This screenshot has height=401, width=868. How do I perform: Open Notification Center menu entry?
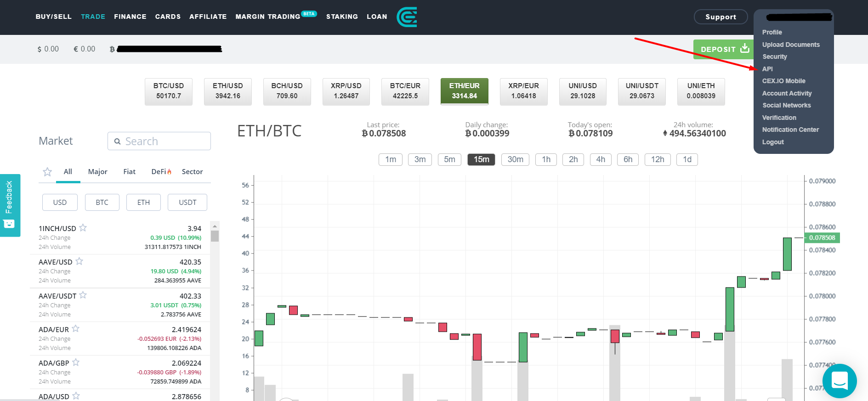point(790,130)
